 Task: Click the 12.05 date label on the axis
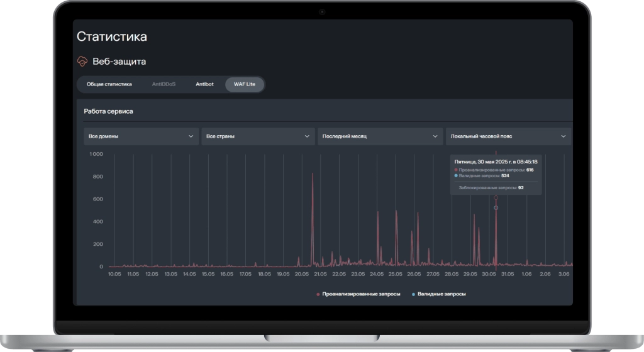pyautogui.click(x=152, y=274)
